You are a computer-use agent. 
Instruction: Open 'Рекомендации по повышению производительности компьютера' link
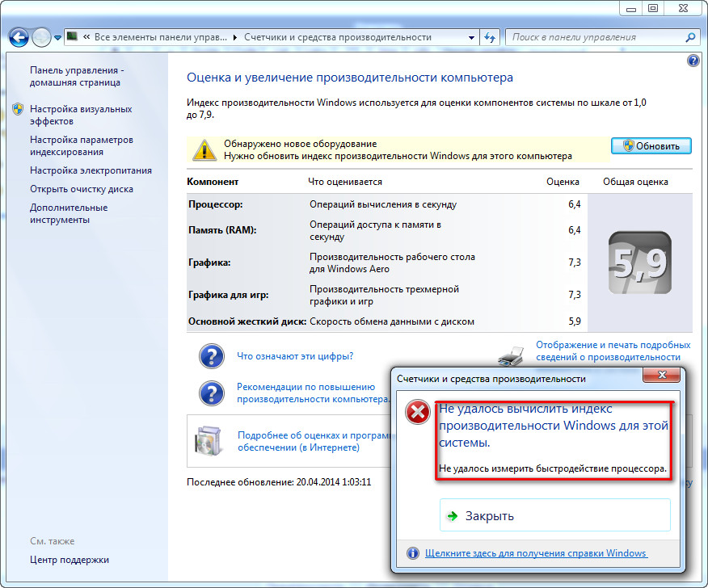313,393
